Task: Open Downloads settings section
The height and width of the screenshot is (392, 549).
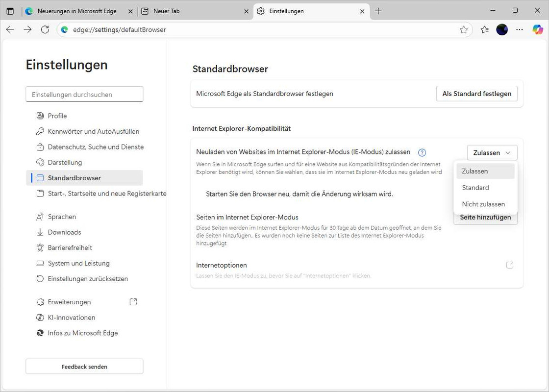Action: 84,232
